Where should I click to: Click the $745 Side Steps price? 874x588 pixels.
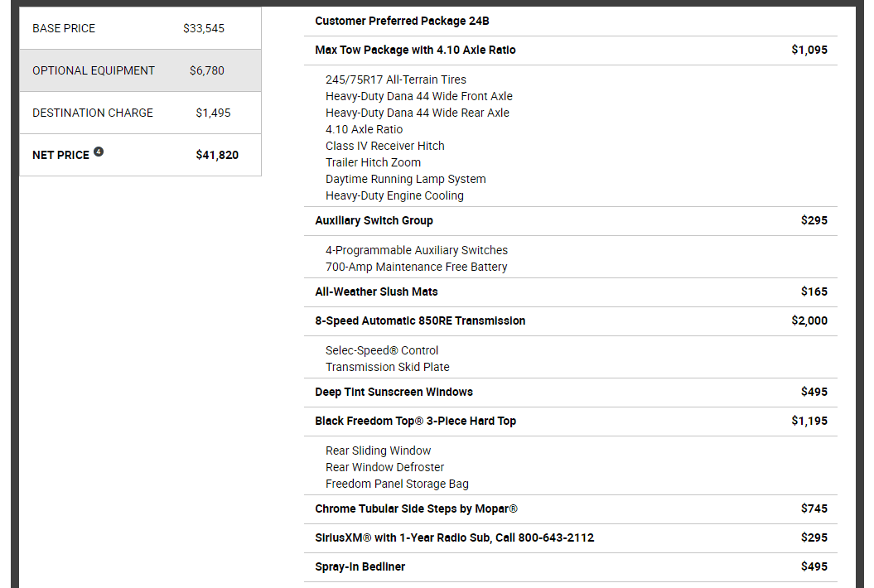(814, 508)
